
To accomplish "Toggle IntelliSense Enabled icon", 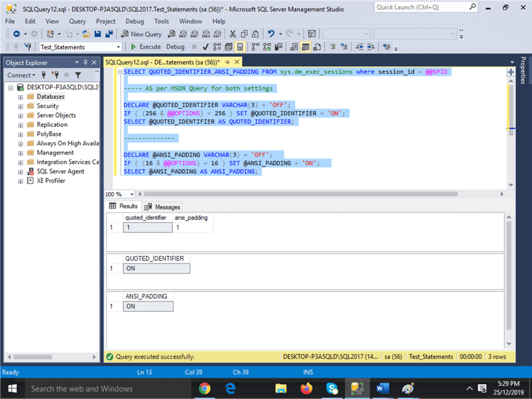I will (x=240, y=47).
